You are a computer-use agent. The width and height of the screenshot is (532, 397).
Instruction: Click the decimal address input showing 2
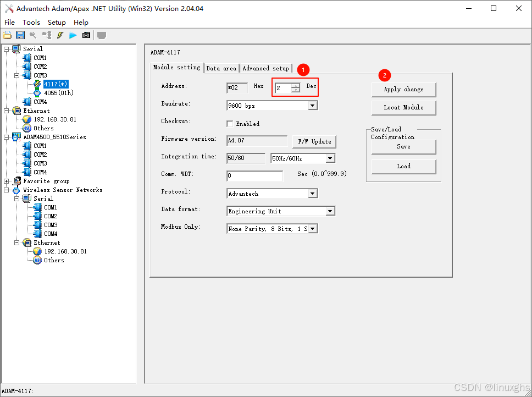pyautogui.click(x=283, y=88)
